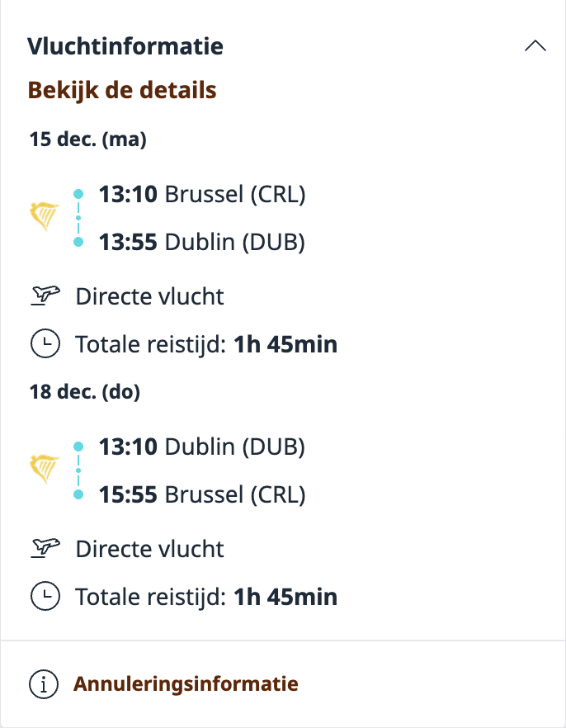
Task: Click the airplane icon of first Directe vlucht
Action: click(x=45, y=295)
